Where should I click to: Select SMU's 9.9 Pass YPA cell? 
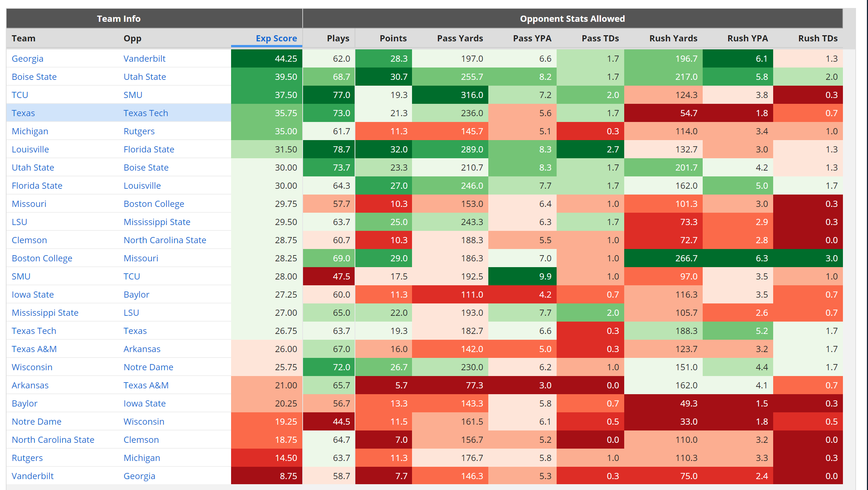[522, 276]
